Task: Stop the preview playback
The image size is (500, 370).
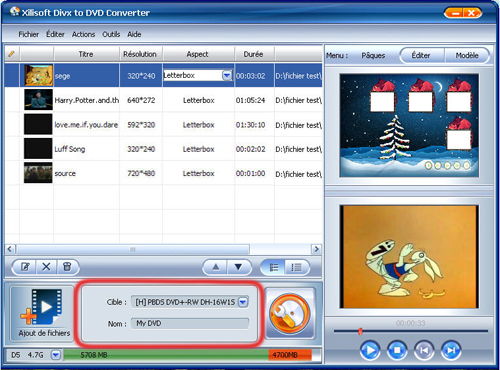Action: (x=397, y=350)
